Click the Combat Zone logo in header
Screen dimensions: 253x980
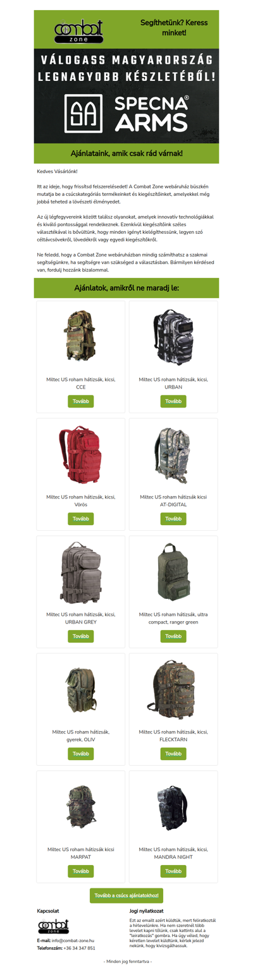[x=79, y=31]
